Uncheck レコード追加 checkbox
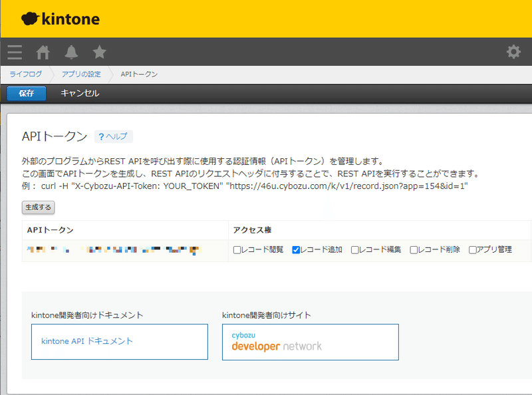Screen dimensions: 532x395 coord(296,250)
